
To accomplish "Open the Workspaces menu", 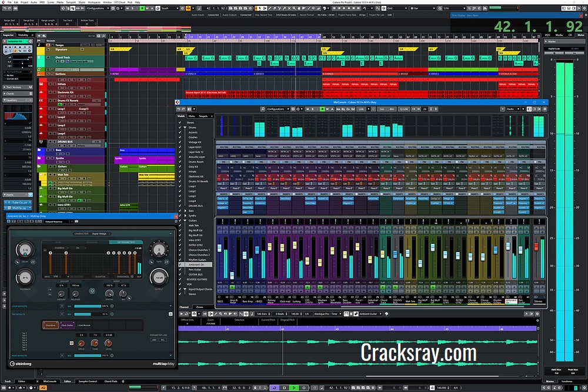I will click(94, 2).
